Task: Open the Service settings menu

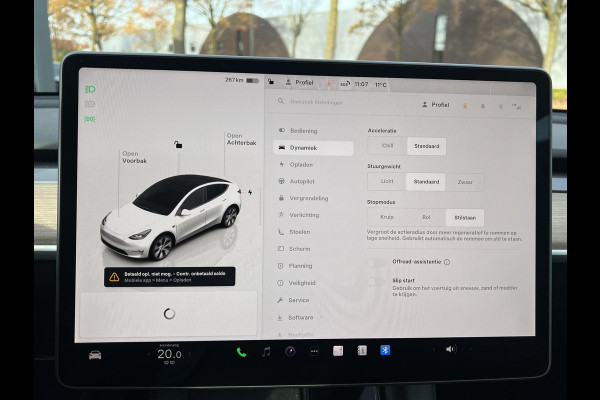Action: point(313,300)
